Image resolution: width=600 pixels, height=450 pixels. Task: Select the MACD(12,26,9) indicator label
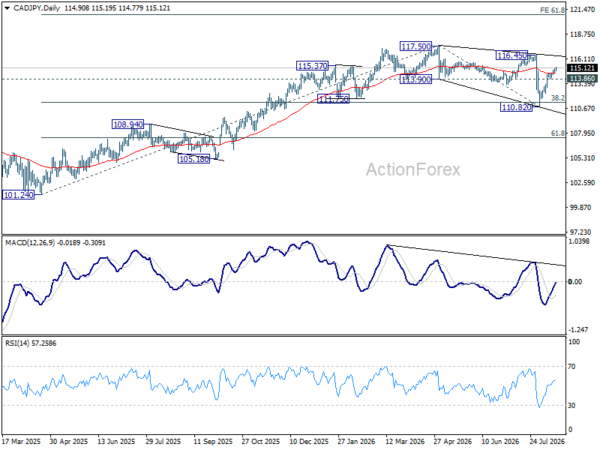(x=30, y=243)
